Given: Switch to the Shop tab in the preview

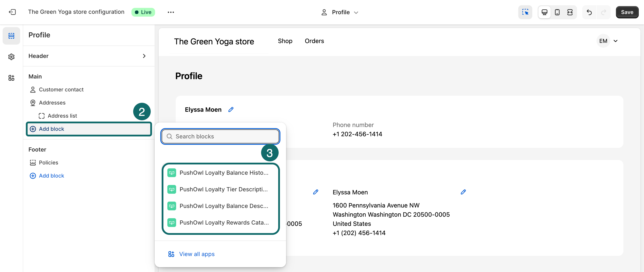Looking at the screenshot, I should 285,41.
